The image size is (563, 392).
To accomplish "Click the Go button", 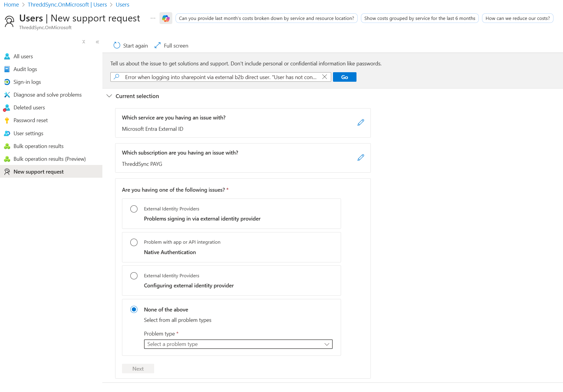I will point(344,77).
